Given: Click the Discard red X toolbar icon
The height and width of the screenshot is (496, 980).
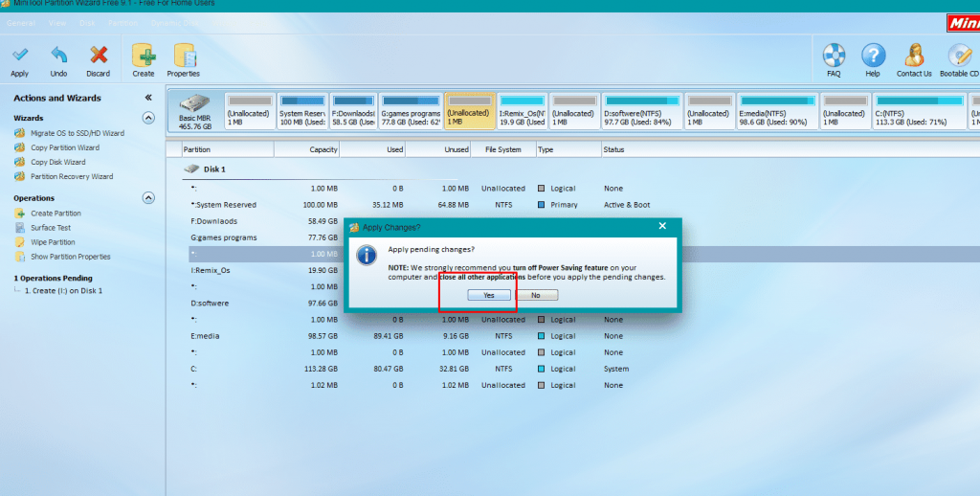Looking at the screenshot, I should point(99,56).
